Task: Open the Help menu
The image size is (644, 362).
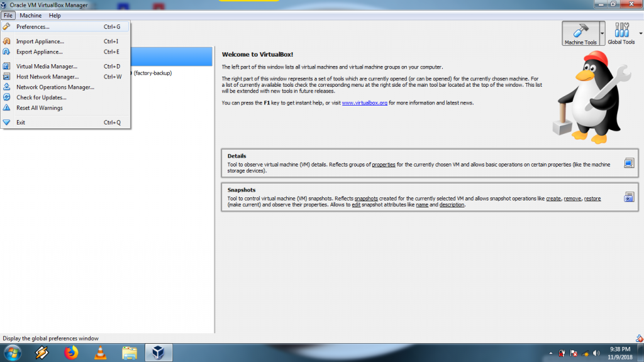Action: tap(55, 15)
